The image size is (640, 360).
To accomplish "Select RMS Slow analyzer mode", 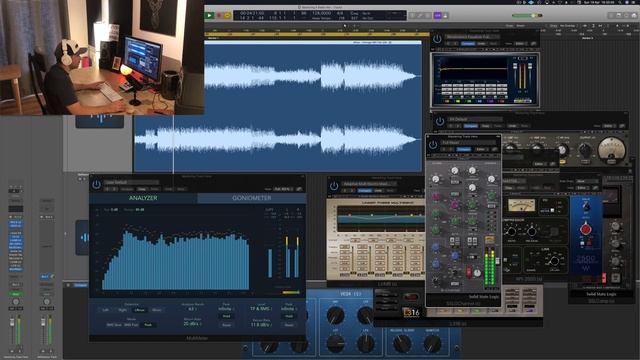I will coord(114,325).
